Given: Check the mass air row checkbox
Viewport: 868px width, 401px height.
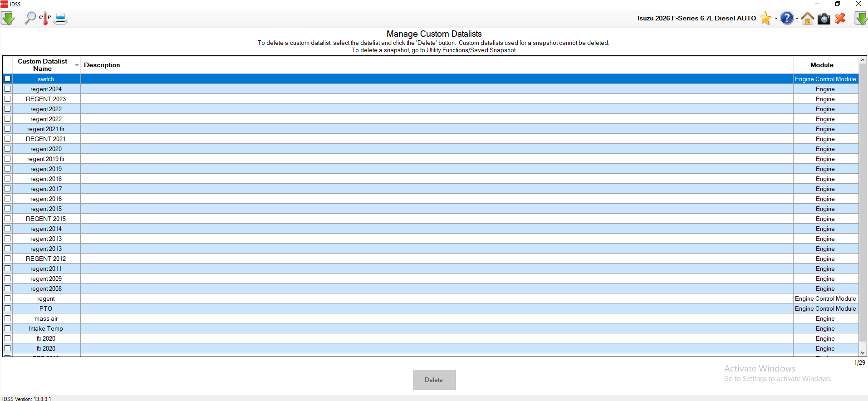Looking at the screenshot, I should (8, 318).
